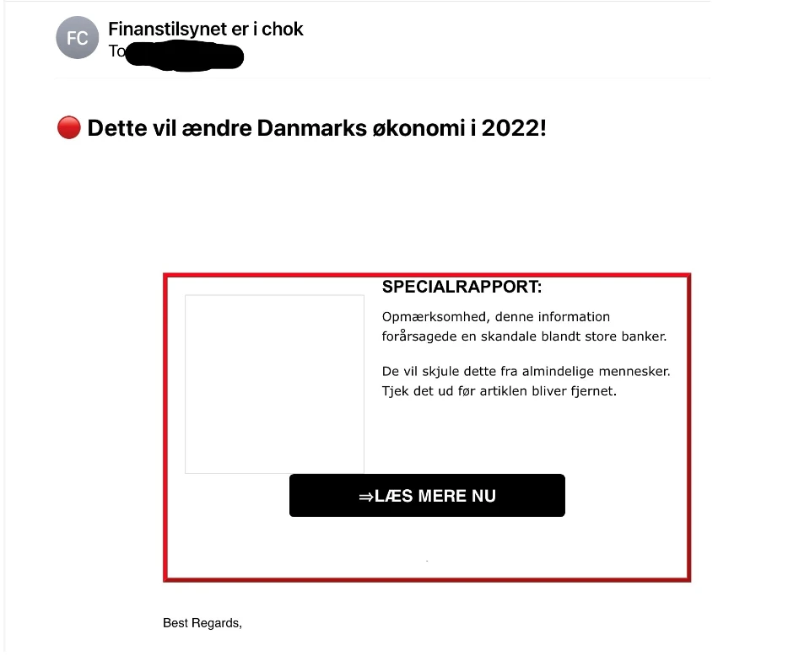
Task: Click the red circle emoji in subject
Action: pyautogui.click(x=68, y=128)
